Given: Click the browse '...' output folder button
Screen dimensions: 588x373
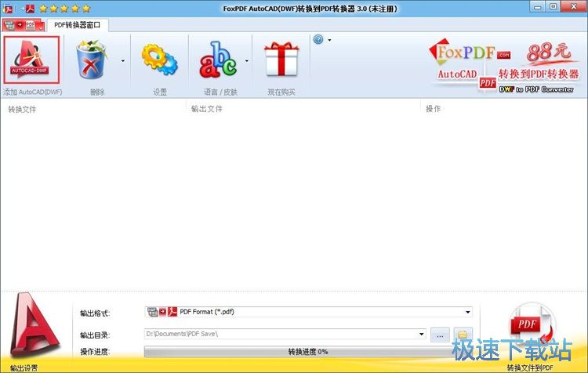Looking at the screenshot, I should 440,335.
